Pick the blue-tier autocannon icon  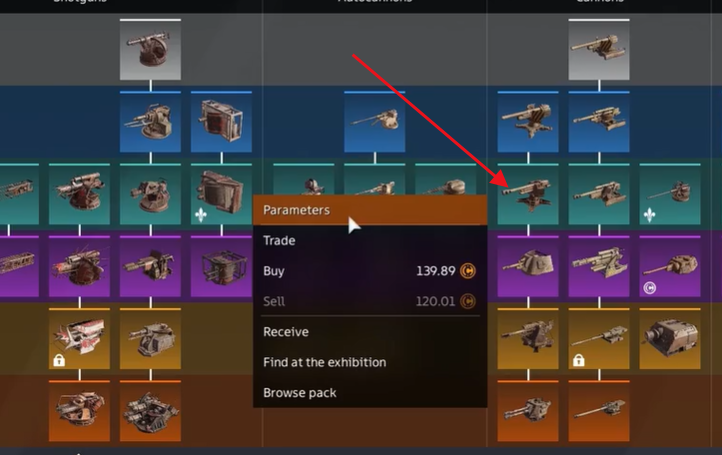[x=374, y=122]
